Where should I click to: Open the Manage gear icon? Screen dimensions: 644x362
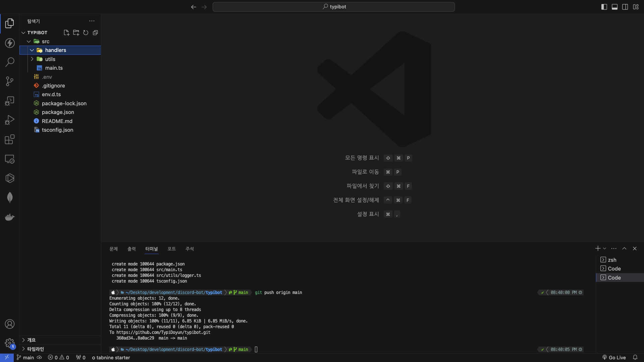[x=10, y=344]
